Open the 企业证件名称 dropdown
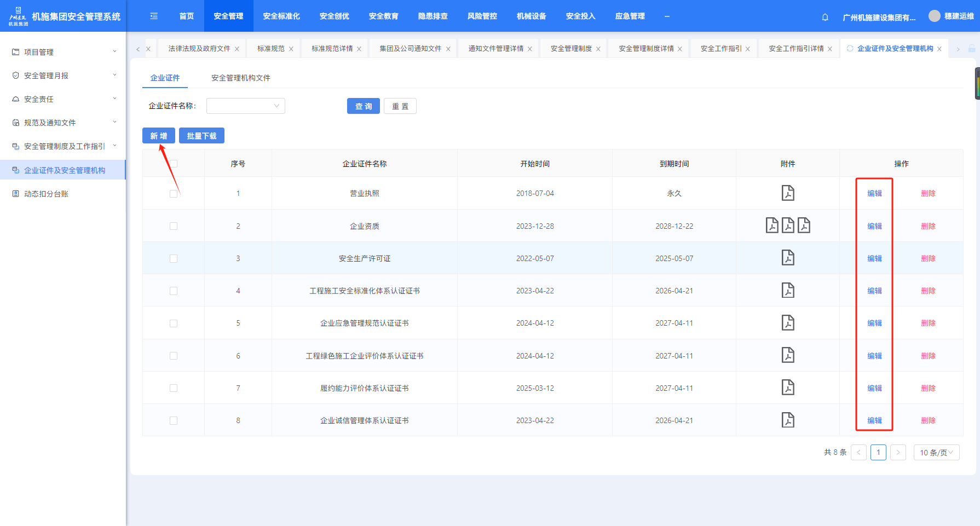 click(245, 106)
